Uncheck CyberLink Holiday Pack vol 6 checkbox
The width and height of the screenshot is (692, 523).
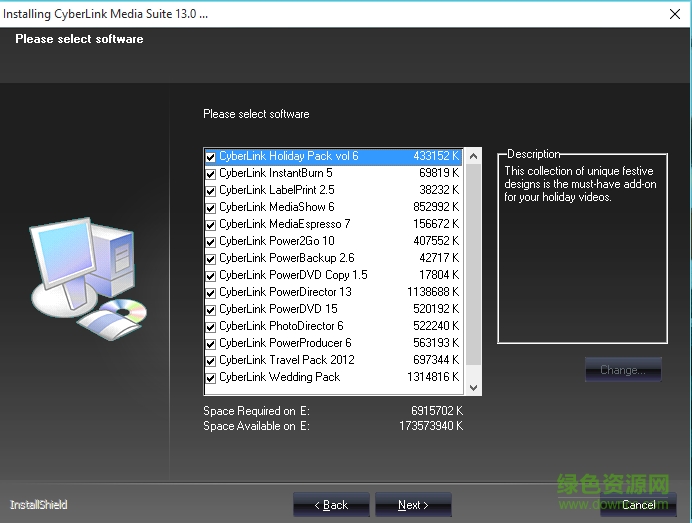(211, 157)
